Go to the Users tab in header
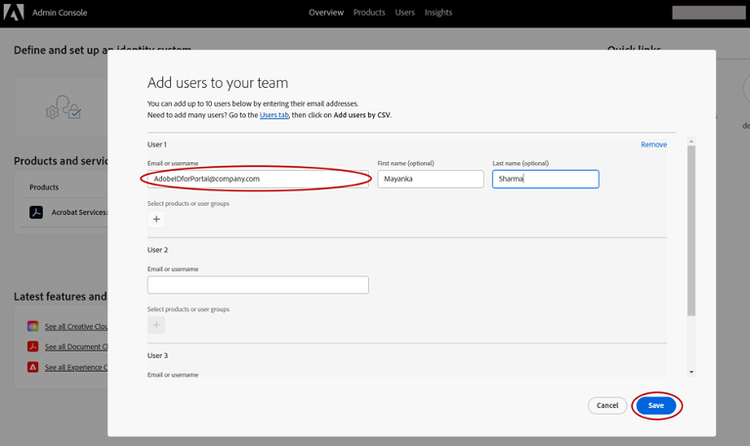Image resolution: width=750 pixels, height=447 pixels. pyautogui.click(x=405, y=13)
